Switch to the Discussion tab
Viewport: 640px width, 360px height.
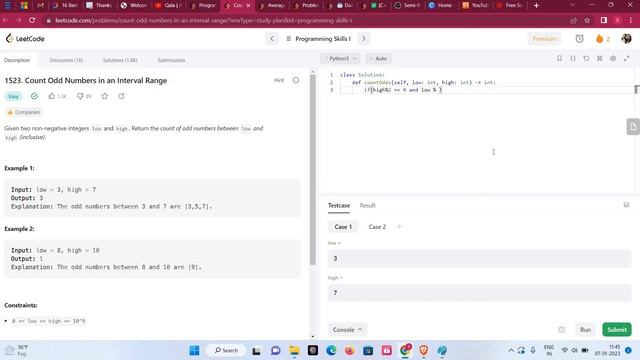pos(66,60)
